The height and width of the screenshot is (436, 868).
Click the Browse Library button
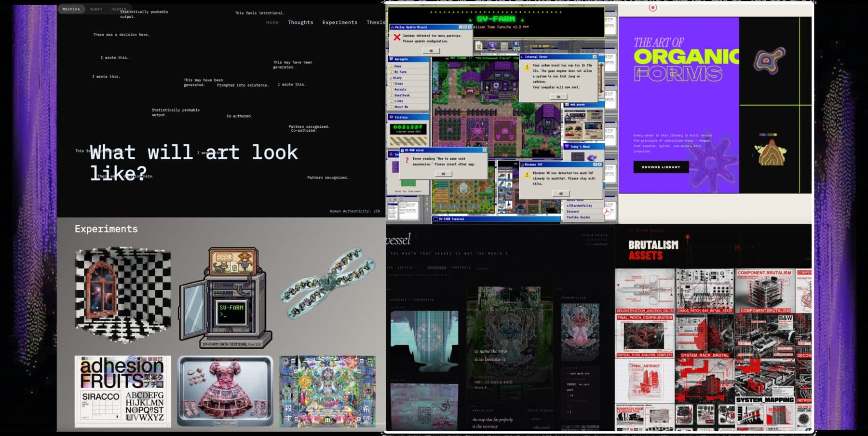click(661, 167)
